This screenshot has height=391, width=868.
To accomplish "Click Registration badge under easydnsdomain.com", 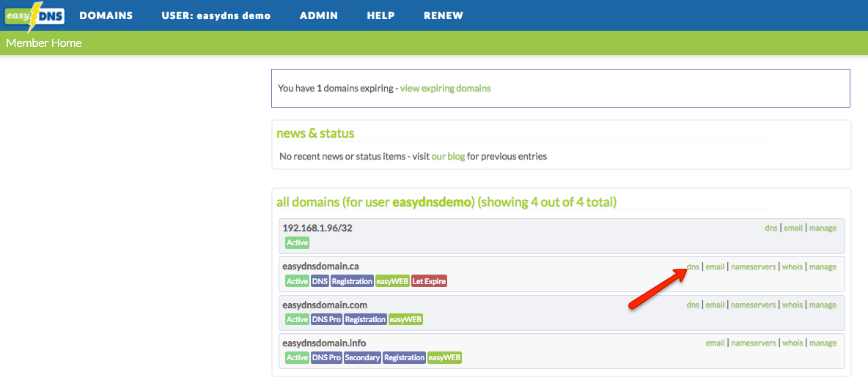I will click(x=365, y=320).
